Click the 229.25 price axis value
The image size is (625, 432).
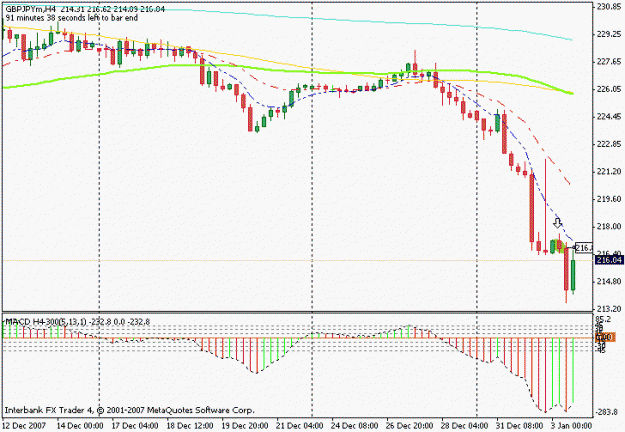pos(609,34)
